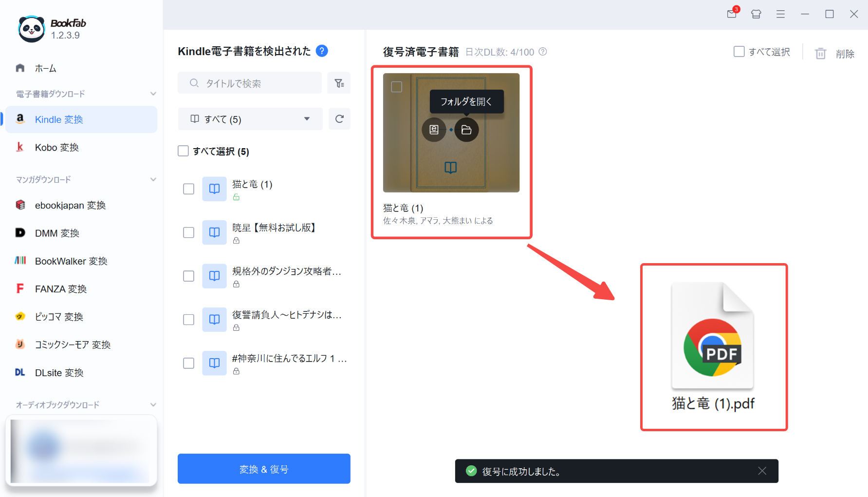Click the trash delete icon
Screen dimensions: 868x497
(x=821, y=53)
